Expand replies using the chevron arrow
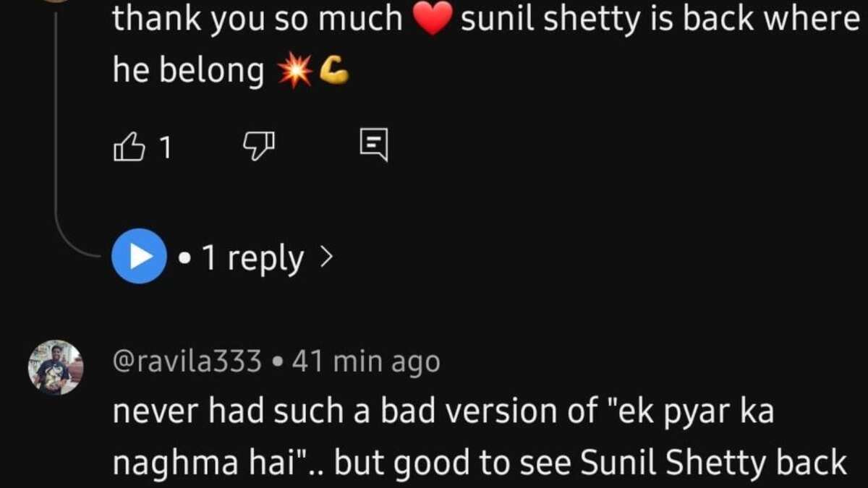Viewport: 868px width, 488px height. click(325, 257)
